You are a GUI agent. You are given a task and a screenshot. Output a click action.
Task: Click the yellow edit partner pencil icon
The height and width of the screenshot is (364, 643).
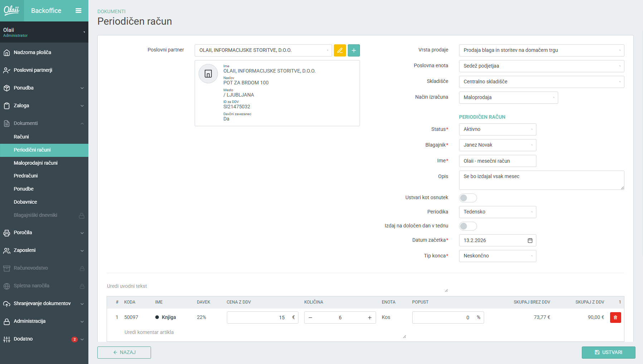pyautogui.click(x=340, y=50)
